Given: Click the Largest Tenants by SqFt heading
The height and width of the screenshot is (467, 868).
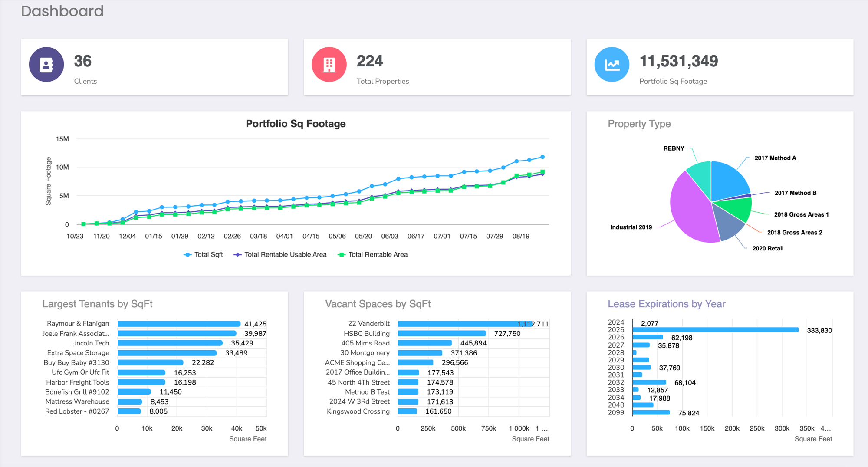Looking at the screenshot, I should point(97,304).
